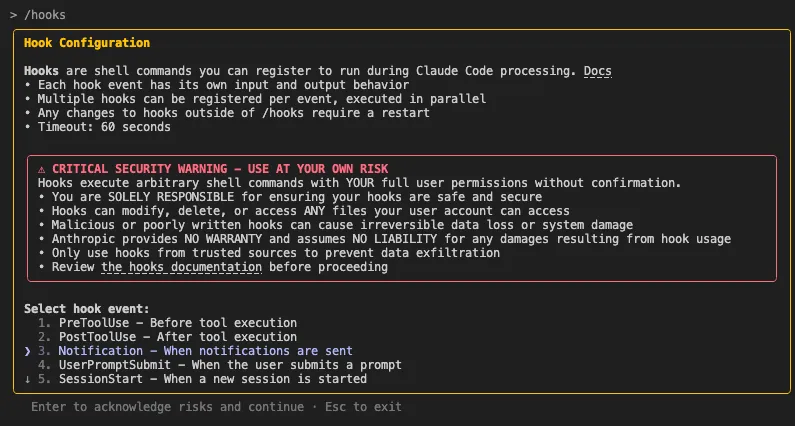
Task: Pick SessionStart hook event
Action: pos(202,379)
